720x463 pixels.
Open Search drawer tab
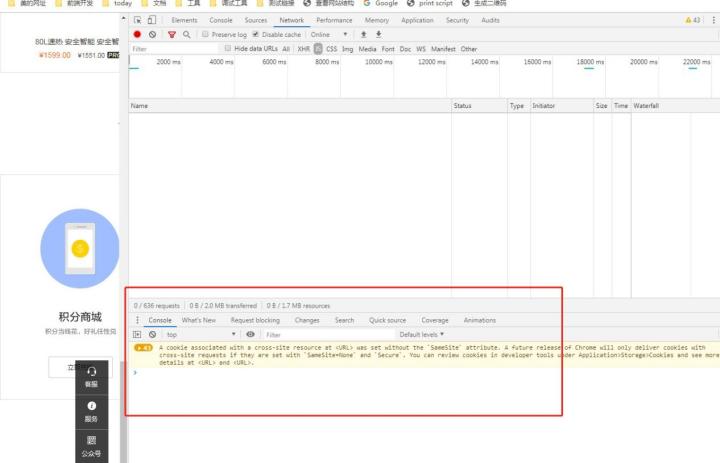point(344,320)
